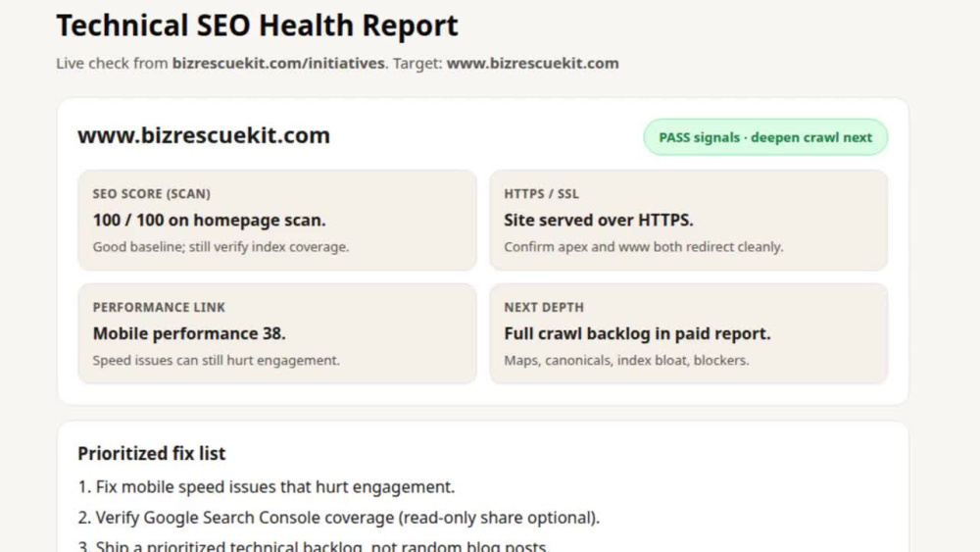This screenshot has width=980, height=552.
Task: Click fix item 'Fix mobile speed issues'
Action: coord(267,487)
